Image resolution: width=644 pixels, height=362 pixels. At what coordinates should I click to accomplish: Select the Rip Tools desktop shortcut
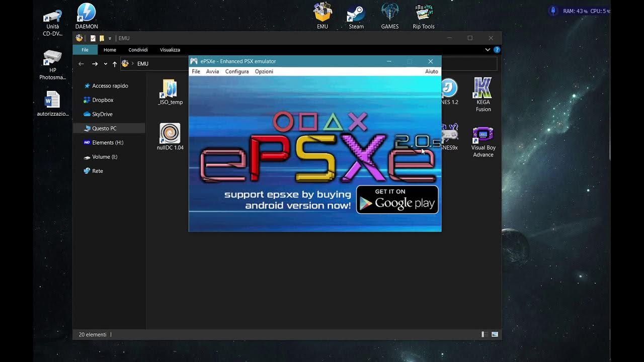point(424,16)
